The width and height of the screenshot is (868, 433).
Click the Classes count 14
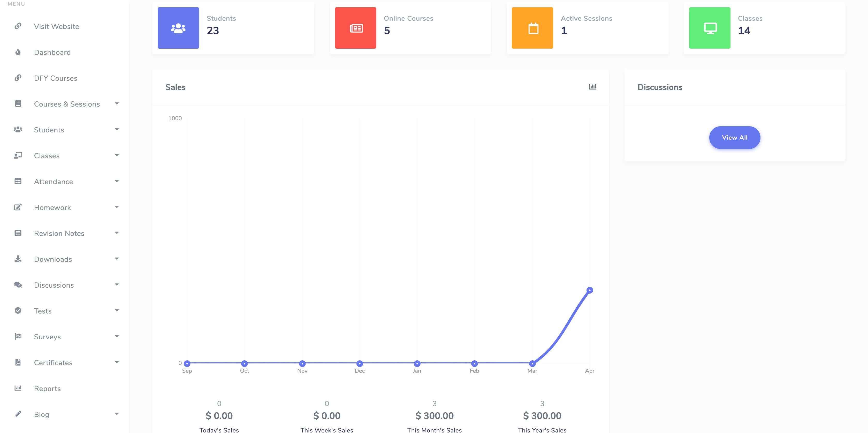(744, 31)
